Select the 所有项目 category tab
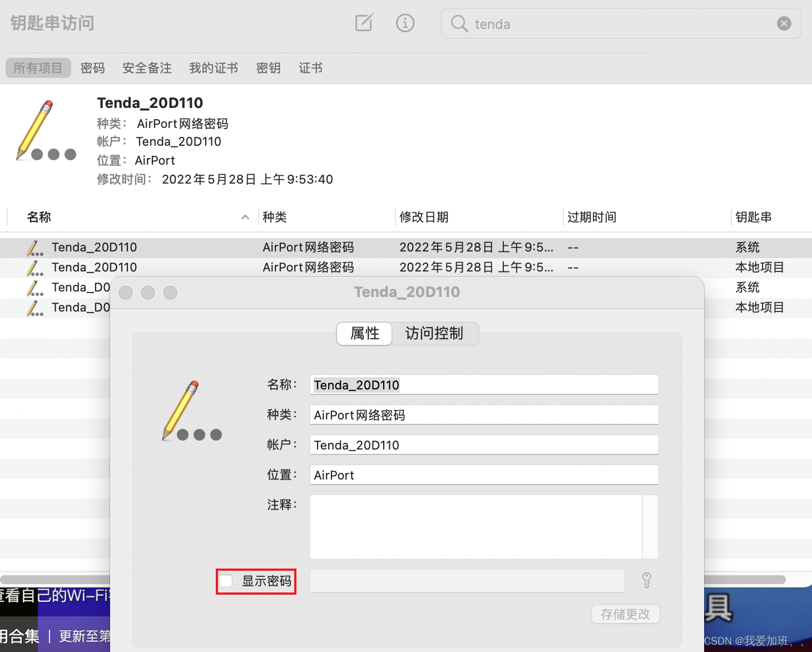812x652 pixels. pos(38,68)
